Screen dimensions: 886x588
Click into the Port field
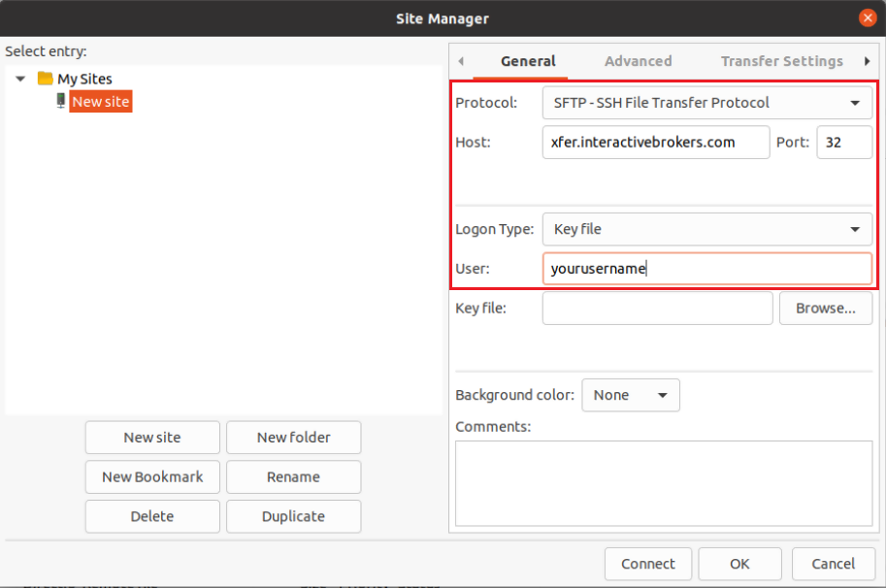click(844, 143)
